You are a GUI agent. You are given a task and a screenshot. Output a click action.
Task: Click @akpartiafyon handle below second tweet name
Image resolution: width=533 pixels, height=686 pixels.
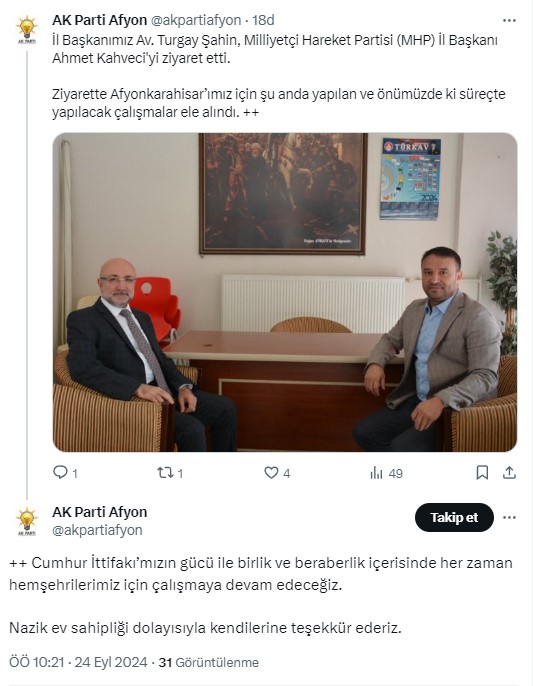[x=97, y=530]
